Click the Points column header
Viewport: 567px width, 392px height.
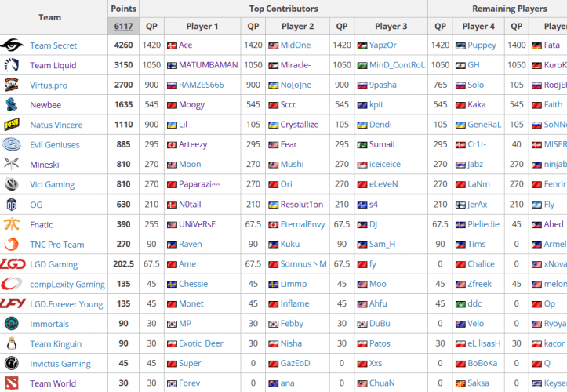(x=123, y=9)
